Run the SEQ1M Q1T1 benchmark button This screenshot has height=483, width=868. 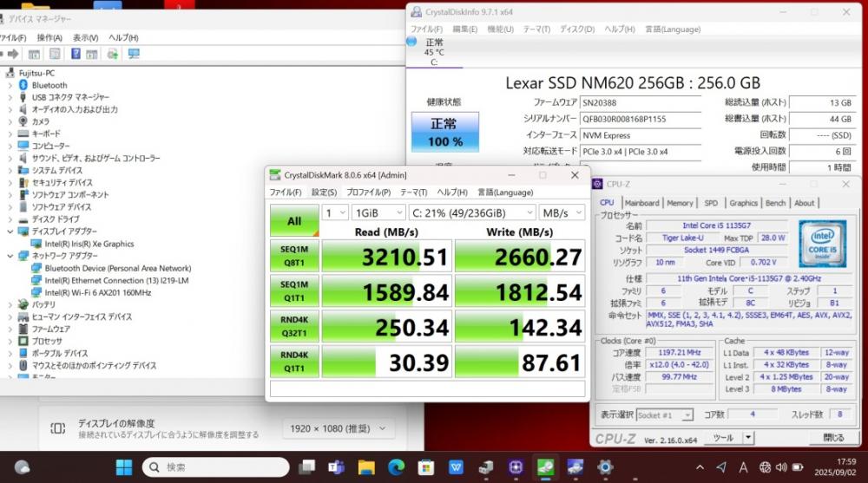point(294,291)
